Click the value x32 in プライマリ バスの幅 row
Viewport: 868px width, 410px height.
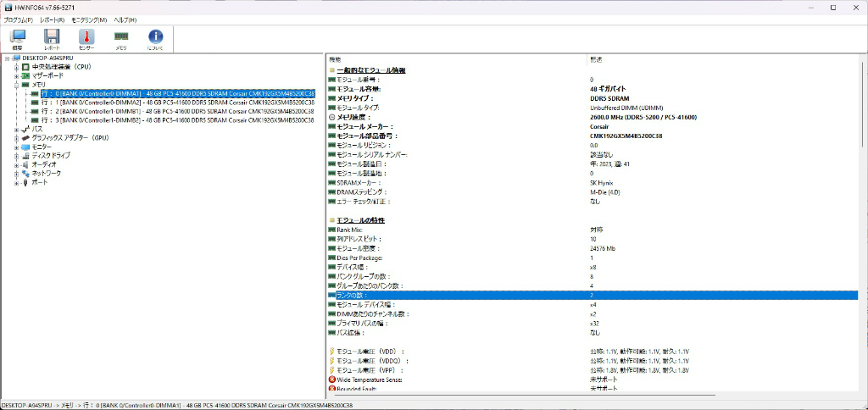tap(594, 324)
